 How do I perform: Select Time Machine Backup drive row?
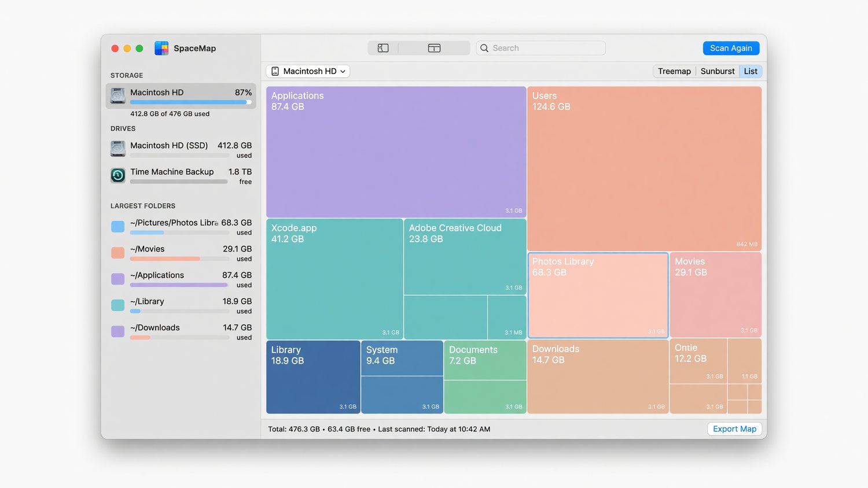(181, 176)
